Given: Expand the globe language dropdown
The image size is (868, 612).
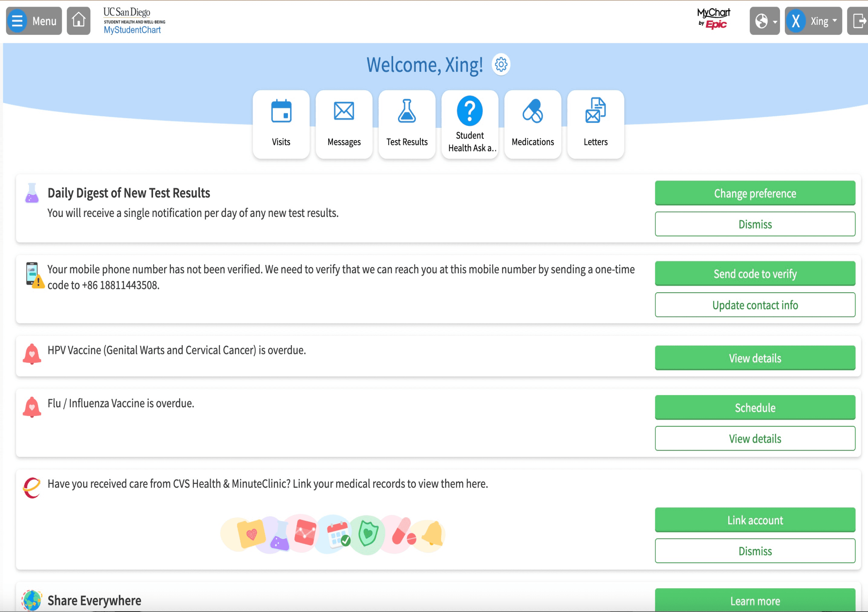Looking at the screenshot, I should click(765, 21).
